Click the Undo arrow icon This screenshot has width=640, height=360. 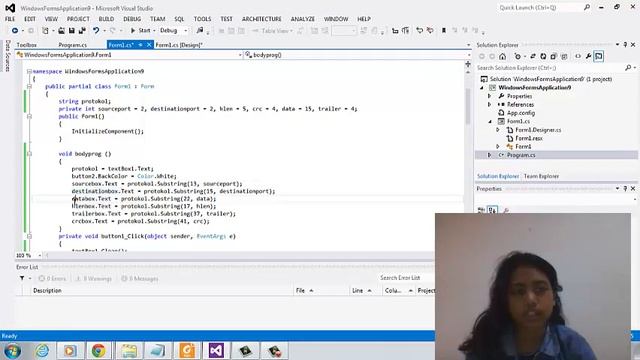click(x=96, y=31)
